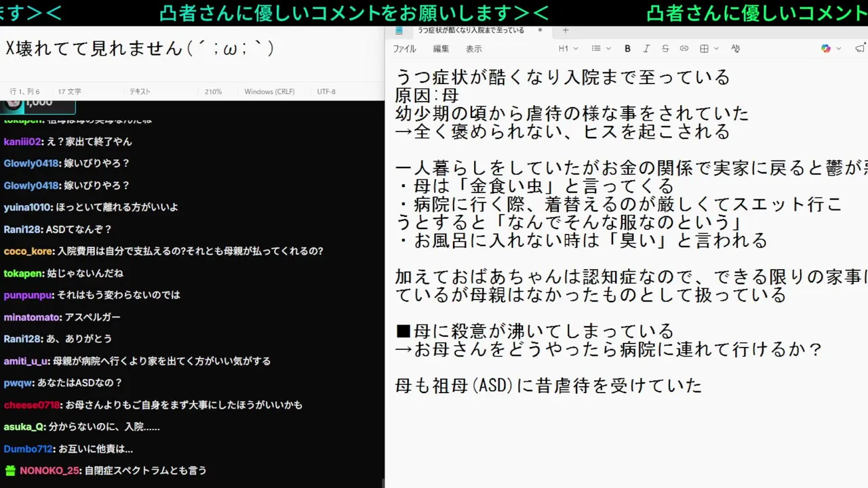This screenshot has height=488, width=868.
Task: Click the unsaved dot on the Notepad tab
Action: click(x=540, y=30)
